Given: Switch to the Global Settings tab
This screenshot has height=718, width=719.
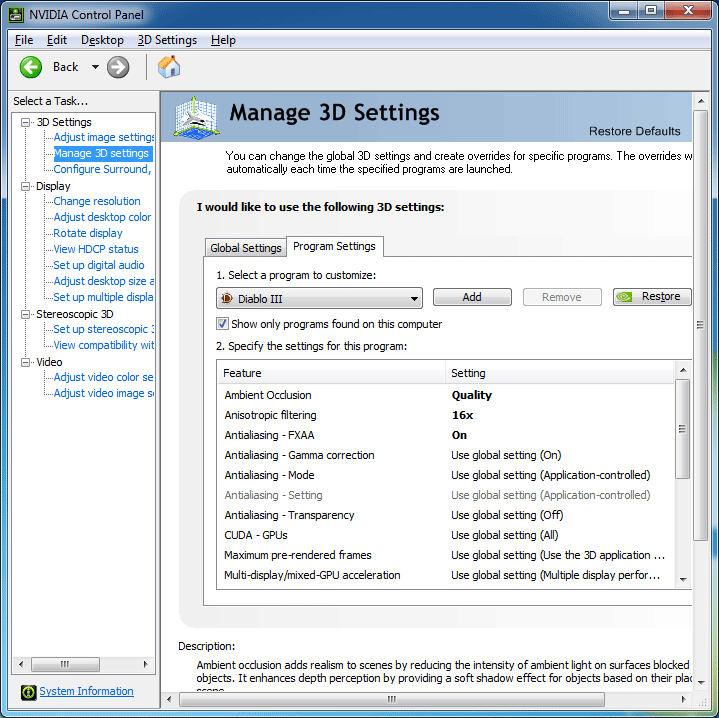Looking at the screenshot, I should pos(246,248).
